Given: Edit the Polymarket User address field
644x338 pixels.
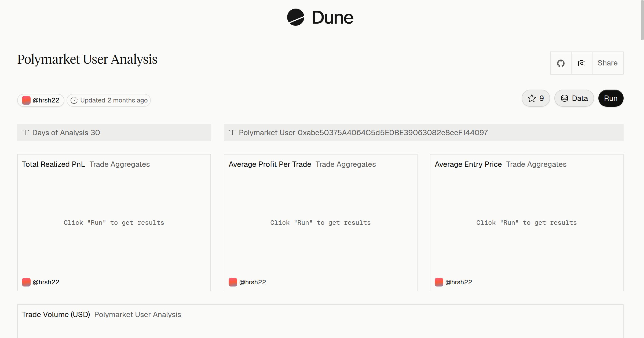Looking at the screenshot, I should point(423,133).
